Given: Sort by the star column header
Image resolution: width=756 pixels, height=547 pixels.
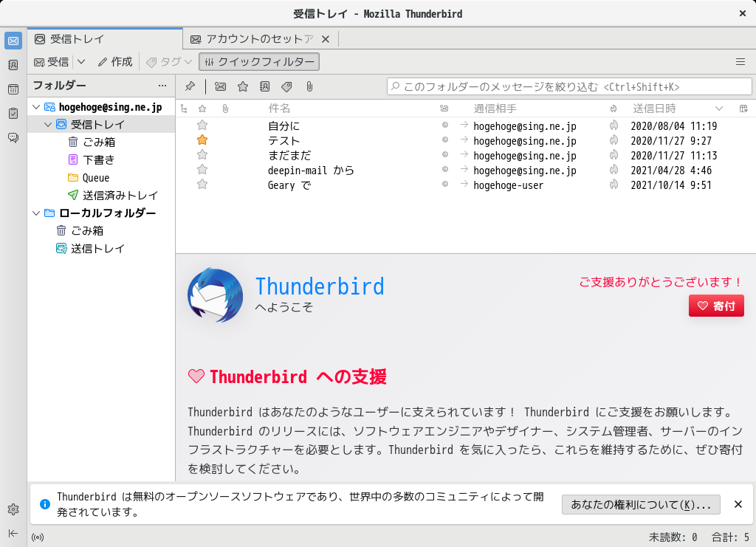Looking at the screenshot, I should point(202,109).
